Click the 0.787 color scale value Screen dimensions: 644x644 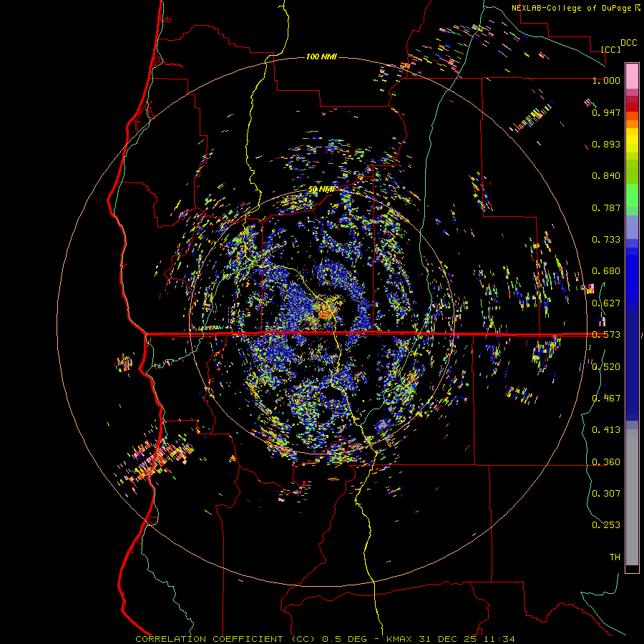(606, 208)
